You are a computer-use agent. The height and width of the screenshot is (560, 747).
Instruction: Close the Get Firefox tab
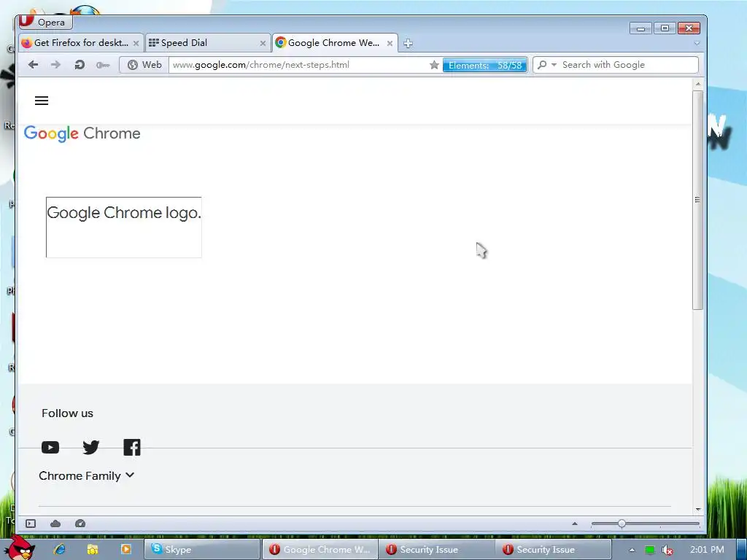coord(136,43)
